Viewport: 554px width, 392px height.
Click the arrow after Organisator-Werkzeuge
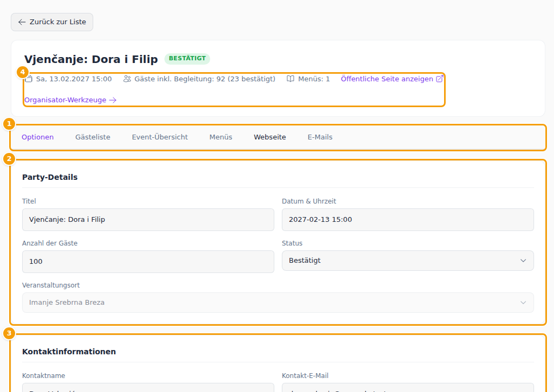coord(113,100)
